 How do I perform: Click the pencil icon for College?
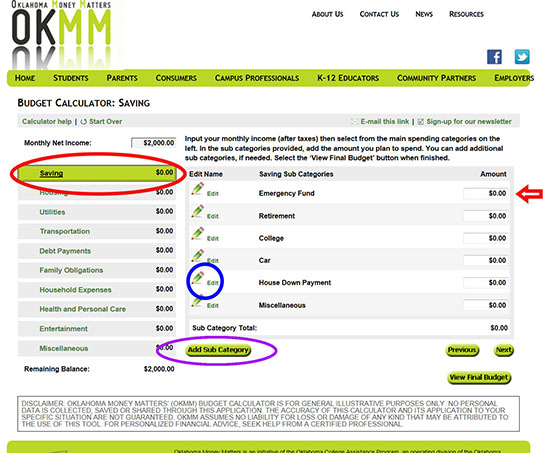pos(197,233)
